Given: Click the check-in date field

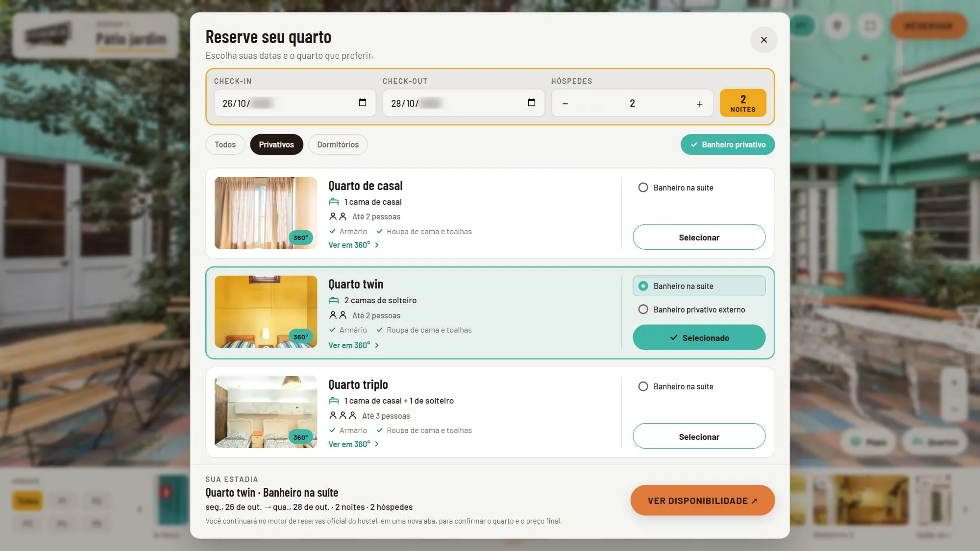Looking at the screenshot, I should [x=294, y=103].
